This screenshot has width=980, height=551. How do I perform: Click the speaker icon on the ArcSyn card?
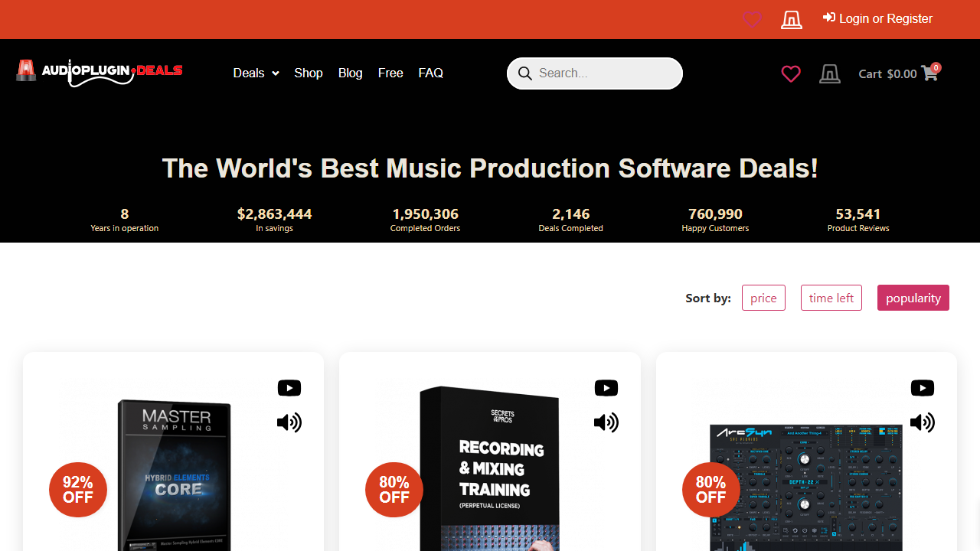pos(923,422)
